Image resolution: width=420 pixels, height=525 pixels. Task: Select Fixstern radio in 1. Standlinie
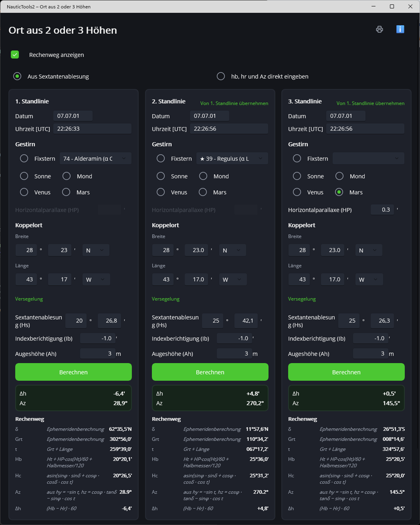(x=24, y=159)
